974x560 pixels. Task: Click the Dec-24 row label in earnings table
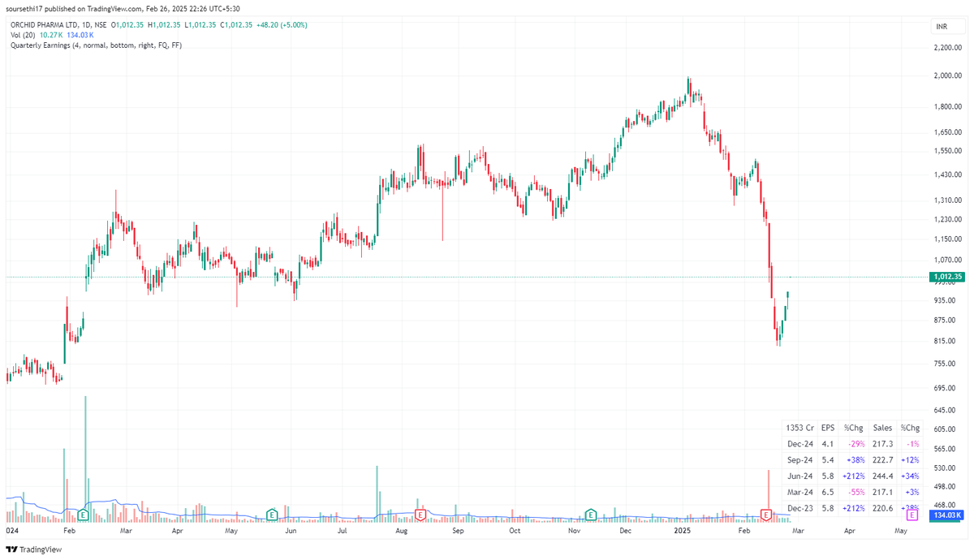click(800, 444)
